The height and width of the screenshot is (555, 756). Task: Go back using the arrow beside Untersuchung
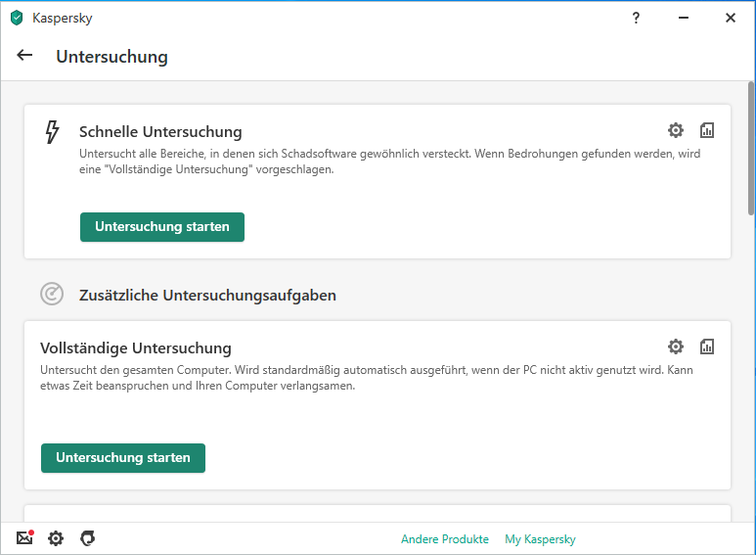[x=25, y=56]
